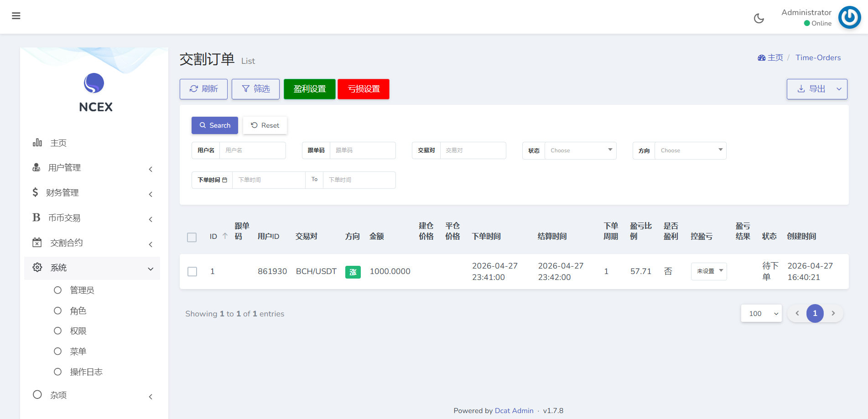The height and width of the screenshot is (419, 868).
Task: Expand the 用户管理 sidebar menu
Action: [x=93, y=168]
